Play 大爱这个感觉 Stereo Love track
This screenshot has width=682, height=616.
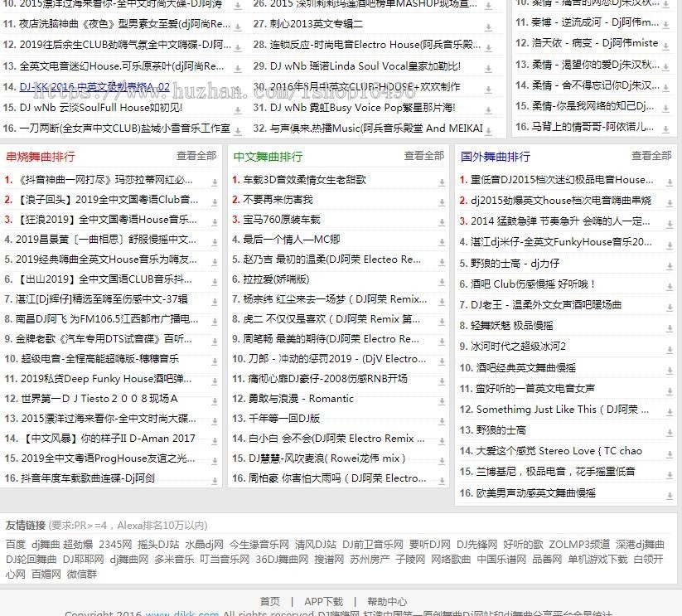(x=559, y=451)
